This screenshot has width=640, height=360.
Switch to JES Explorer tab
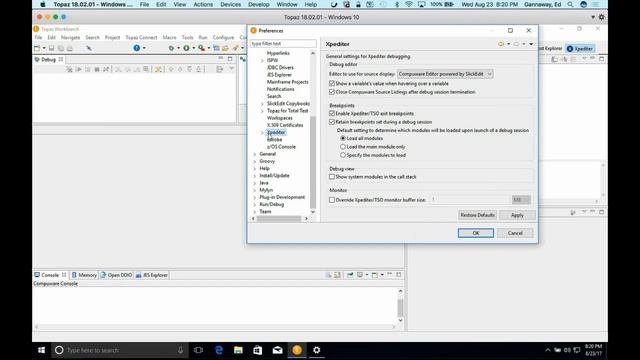[x=151, y=275]
